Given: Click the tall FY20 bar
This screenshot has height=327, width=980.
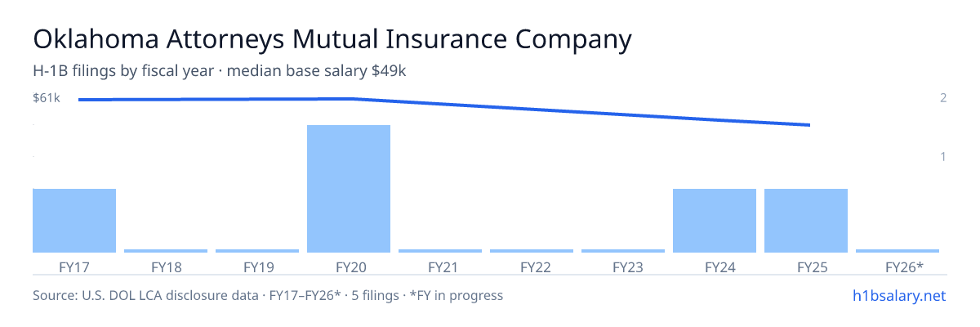Looking at the screenshot, I should pyautogui.click(x=349, y=189).
